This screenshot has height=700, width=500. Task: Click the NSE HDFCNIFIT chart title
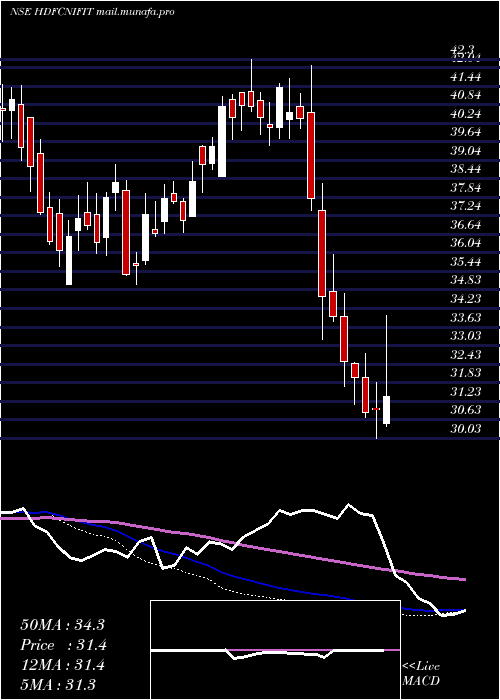(x=92, y=12)
